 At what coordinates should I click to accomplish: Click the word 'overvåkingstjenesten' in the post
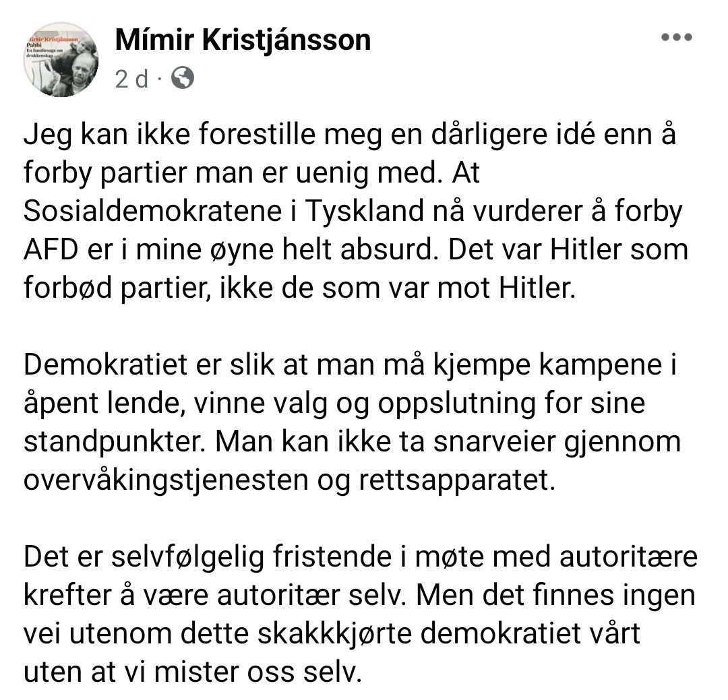click(x=165, y=481)
